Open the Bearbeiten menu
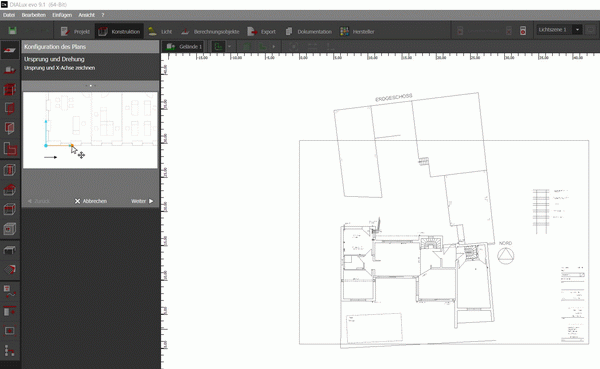Image resolution: width=600 pixels, height=369 pixels. [x=33, y=15]
